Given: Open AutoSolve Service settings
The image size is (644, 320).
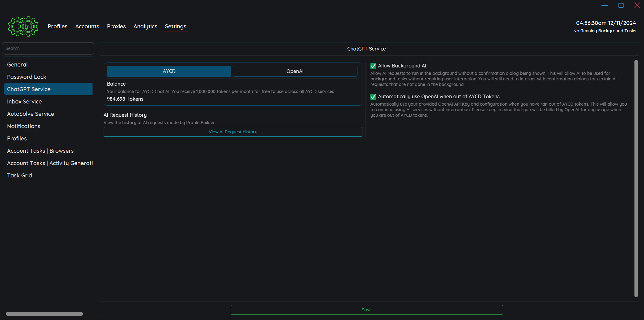Looking at the screenshot, I should tap(31, 114).
